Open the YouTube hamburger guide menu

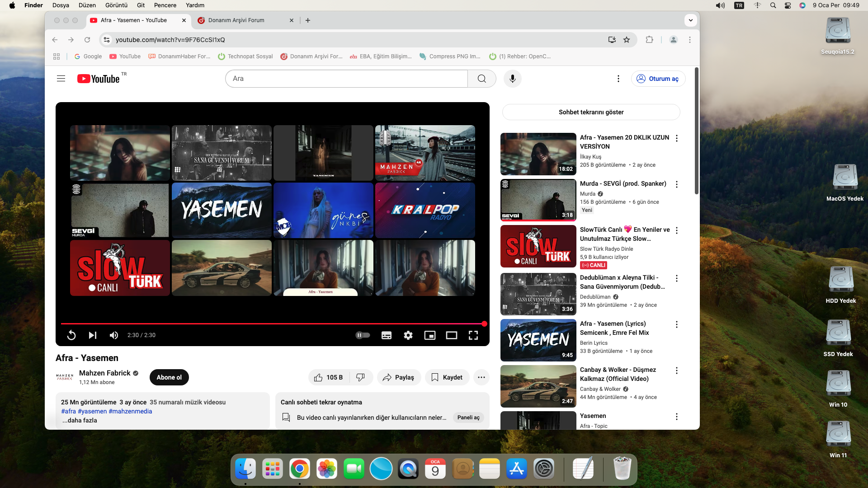61,79
